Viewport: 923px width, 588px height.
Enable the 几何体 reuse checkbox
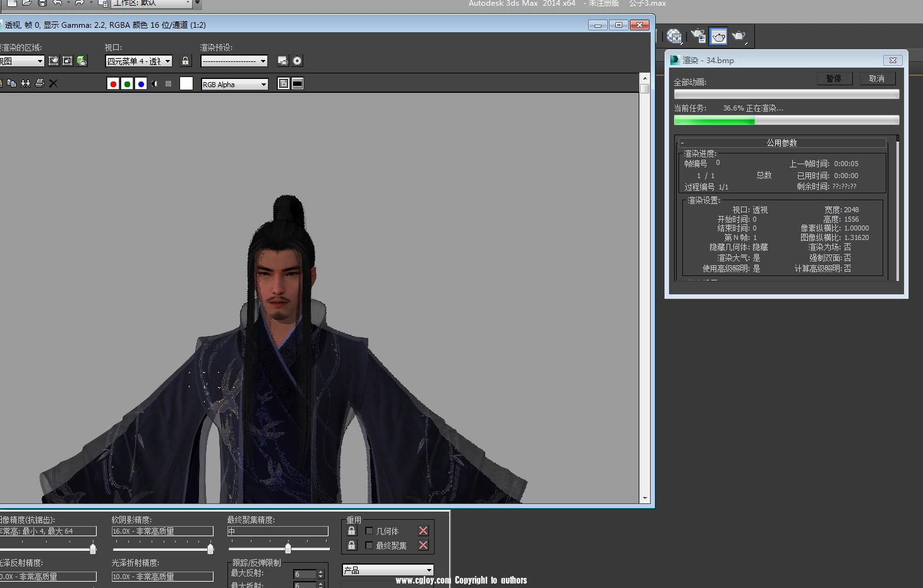[x=370, y=531]
